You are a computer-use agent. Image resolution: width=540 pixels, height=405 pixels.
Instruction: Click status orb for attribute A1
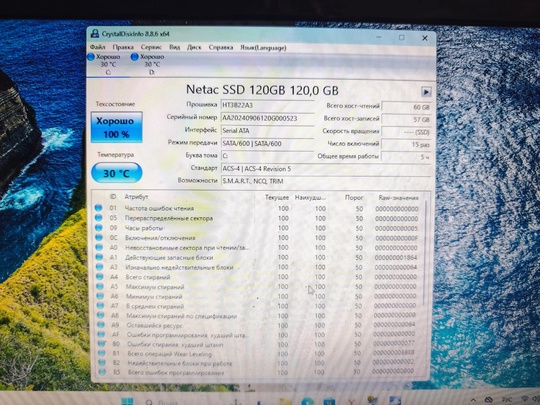[x=100, y=257]
